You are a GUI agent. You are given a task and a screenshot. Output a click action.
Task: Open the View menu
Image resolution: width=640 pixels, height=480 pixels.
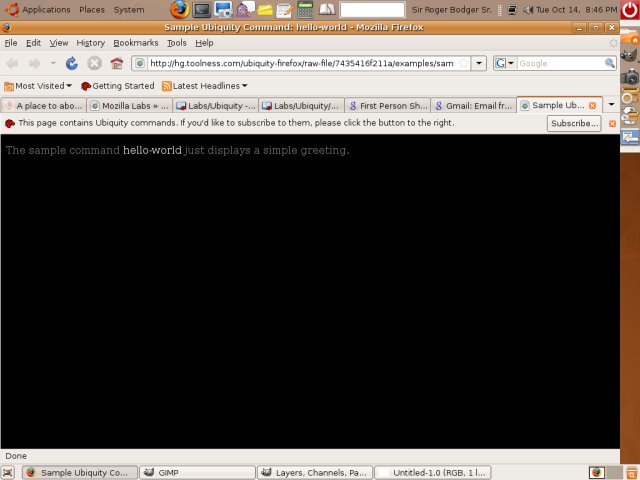click(x=59, y=43)
